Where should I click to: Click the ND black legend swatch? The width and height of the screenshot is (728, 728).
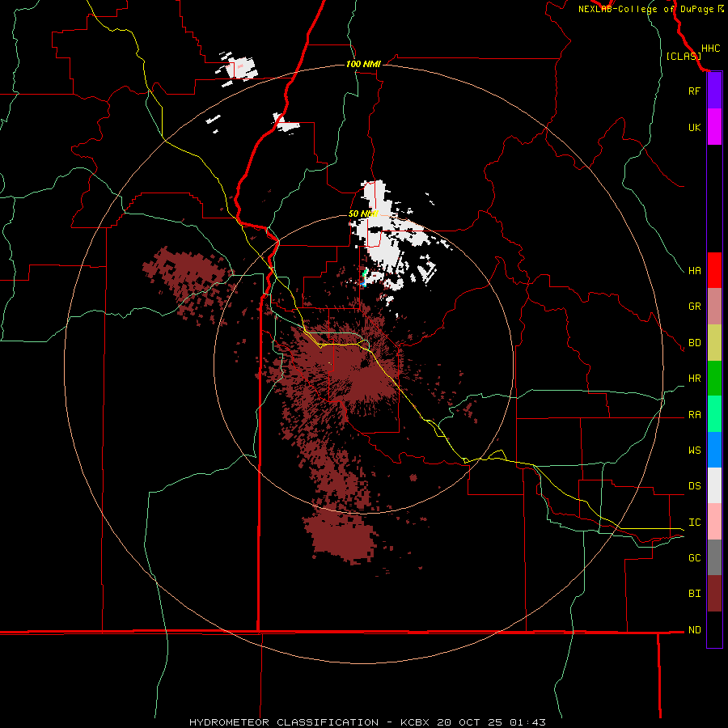point(714,629)
